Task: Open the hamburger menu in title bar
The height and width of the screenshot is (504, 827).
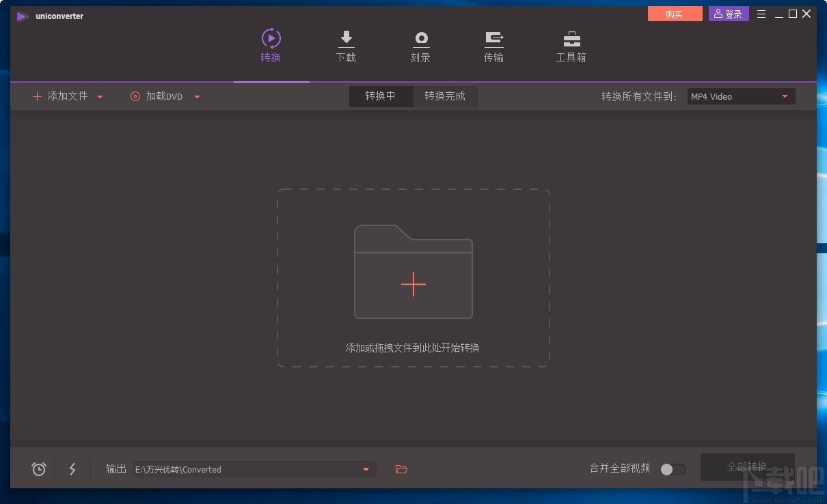Action: (x=761, y=14)
